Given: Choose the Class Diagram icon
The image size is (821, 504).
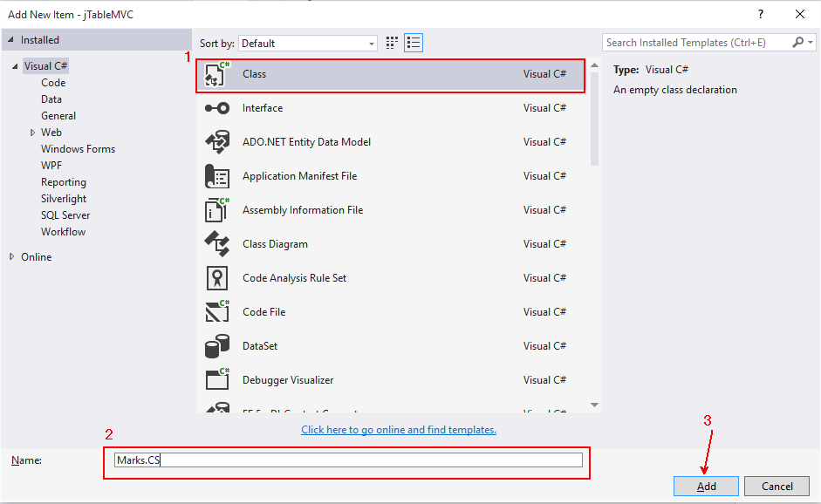Looking at the screenshot, I should click(x=216, y=244).
